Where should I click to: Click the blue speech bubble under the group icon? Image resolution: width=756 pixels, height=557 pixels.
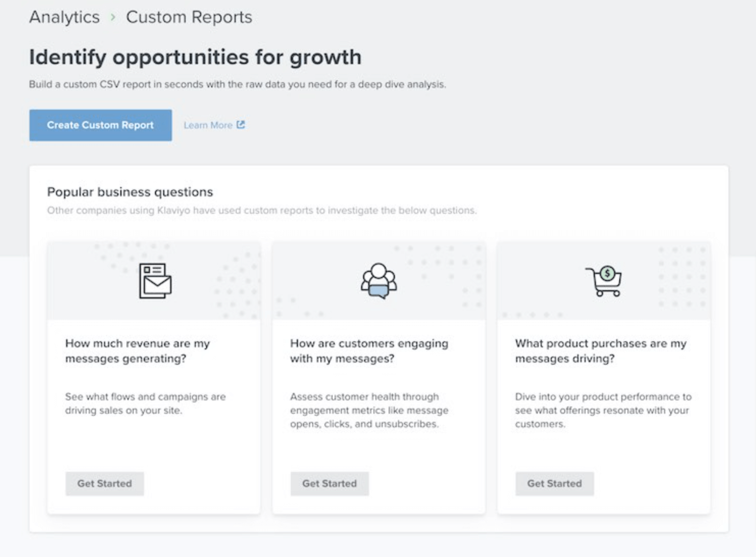pos(379,291)
